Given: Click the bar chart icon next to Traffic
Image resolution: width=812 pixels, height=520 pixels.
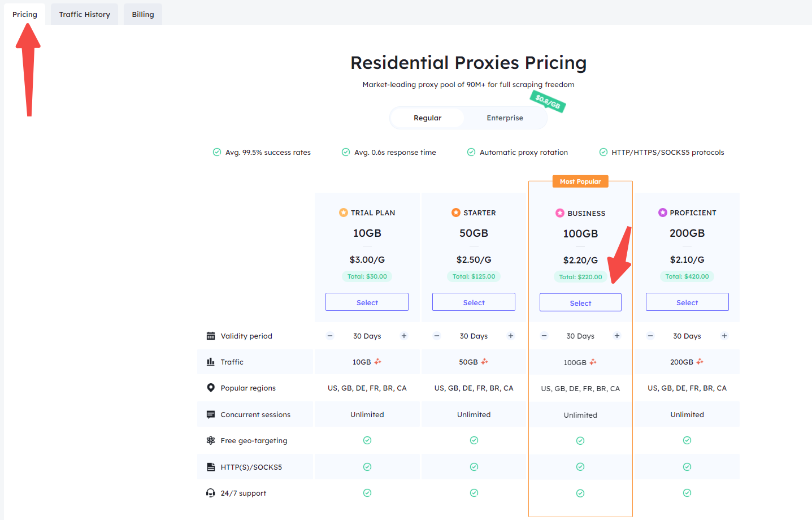Looking at the screenshot, I should click(x=211, y=362).
